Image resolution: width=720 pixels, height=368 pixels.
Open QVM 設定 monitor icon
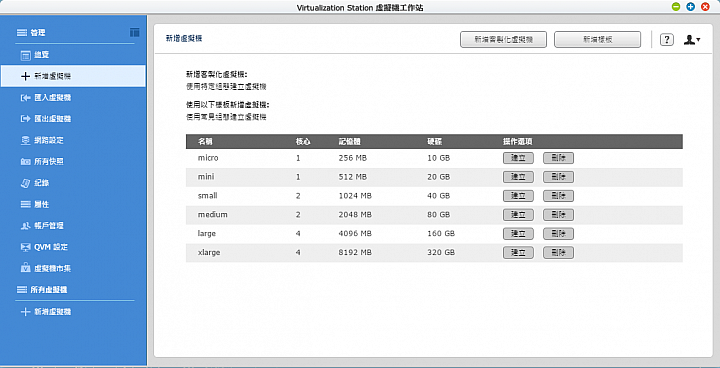(25, 247)
